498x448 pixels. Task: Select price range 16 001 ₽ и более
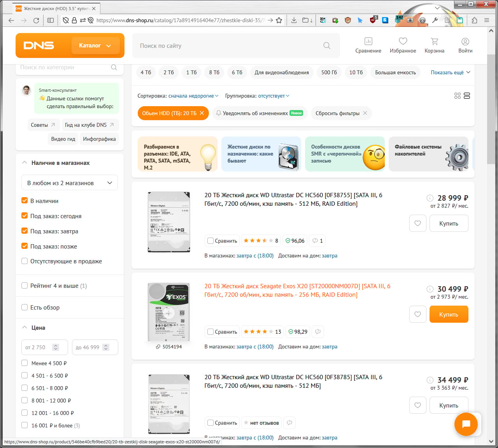pos(25,425)
